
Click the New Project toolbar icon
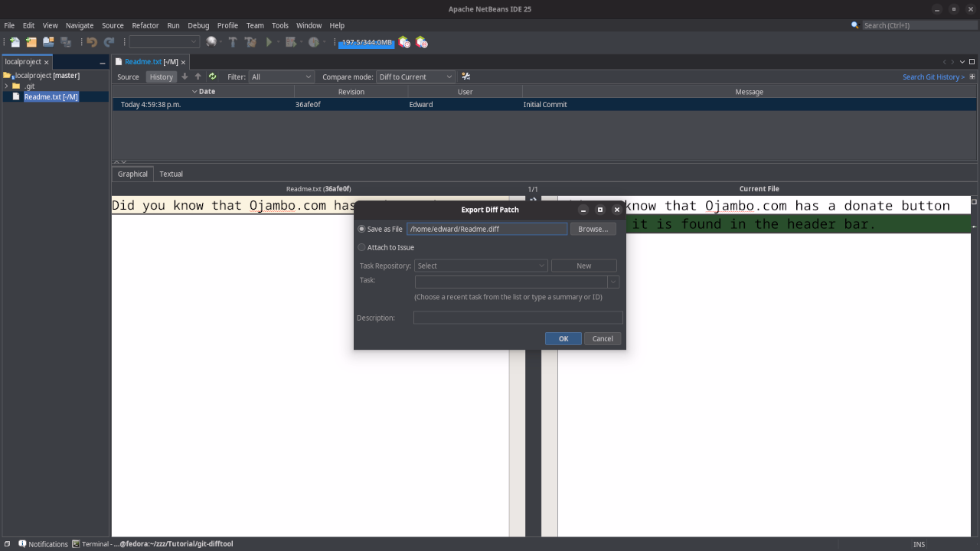[x=31, y=42]
